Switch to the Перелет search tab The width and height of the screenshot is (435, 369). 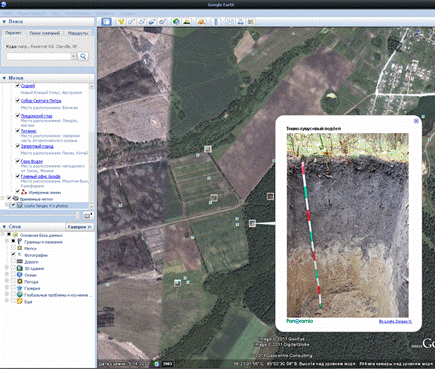click(x=14, y=33)
